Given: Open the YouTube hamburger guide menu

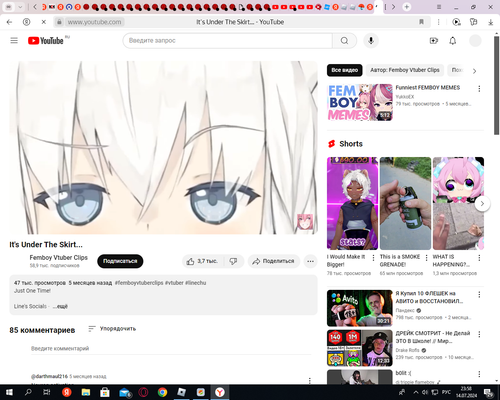Looking at the screenshot, I should click(14, 41).
